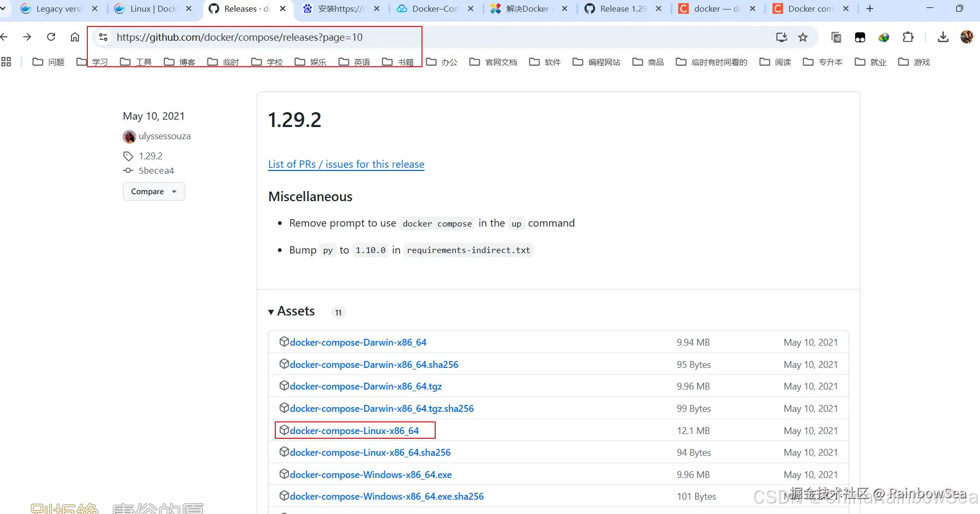Open the tab search dropdown arrow
The height and width of the screenshot is (514, 980).
[x=3, y=8]
